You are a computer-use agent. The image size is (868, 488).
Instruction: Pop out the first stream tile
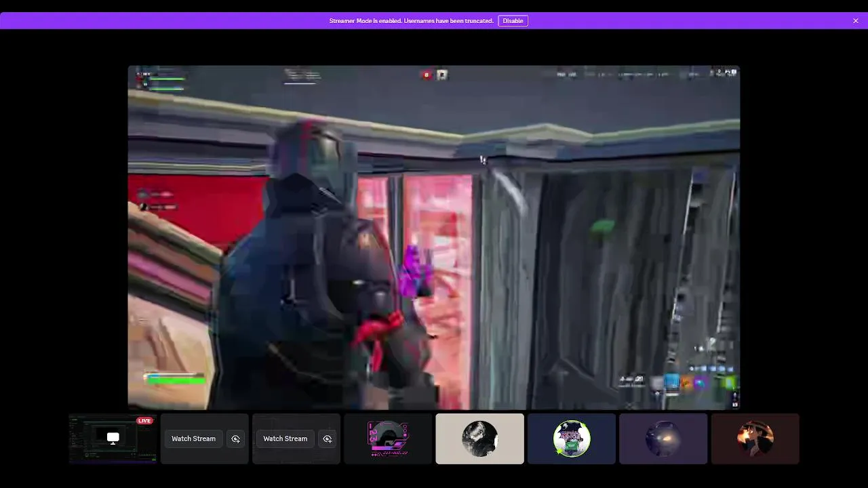(x=235, y=439)
